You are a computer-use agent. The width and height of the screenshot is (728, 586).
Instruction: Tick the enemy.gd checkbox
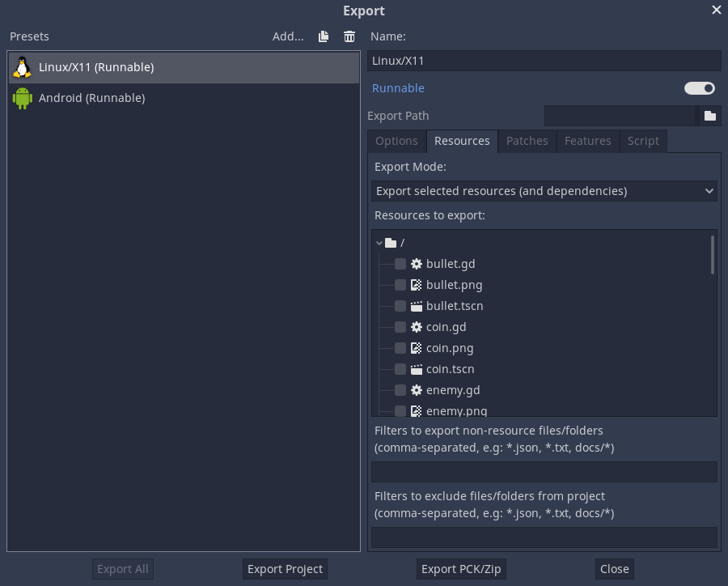tap(400, 390)
